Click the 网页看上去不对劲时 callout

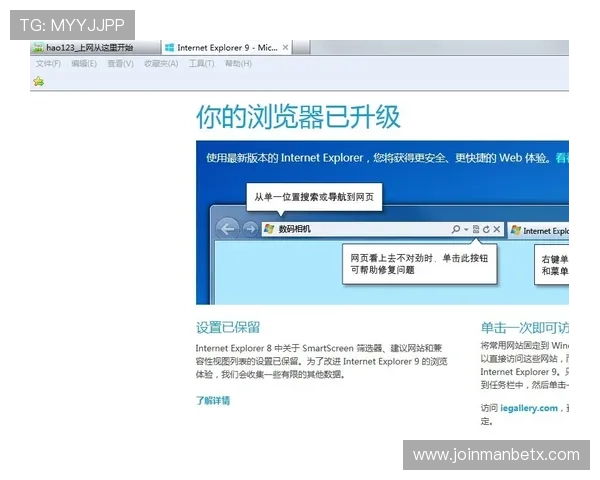tap(419, 264)
